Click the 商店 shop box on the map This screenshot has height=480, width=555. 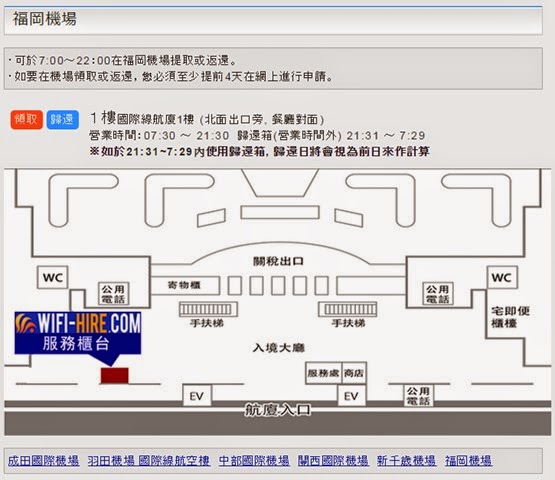click(x=354, y=373)
